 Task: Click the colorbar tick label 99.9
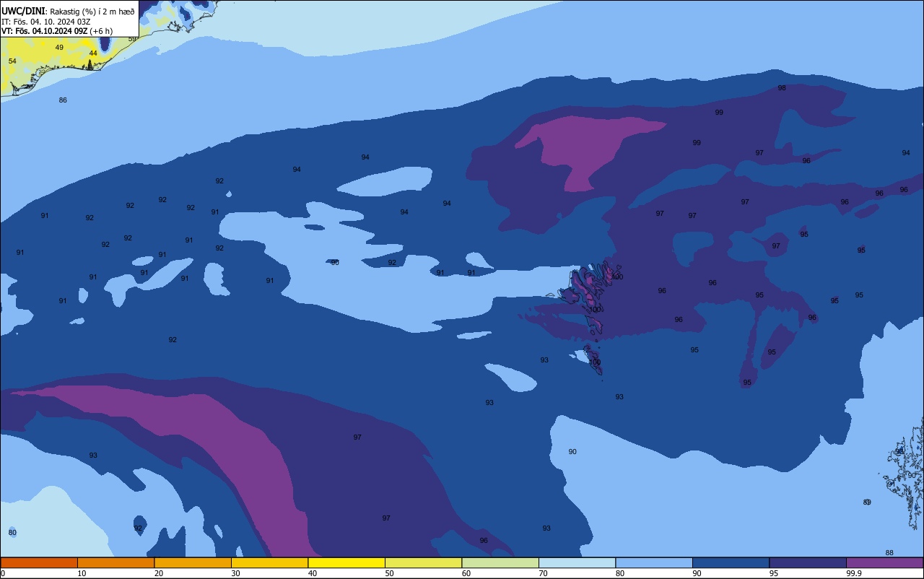coord(853,573)
